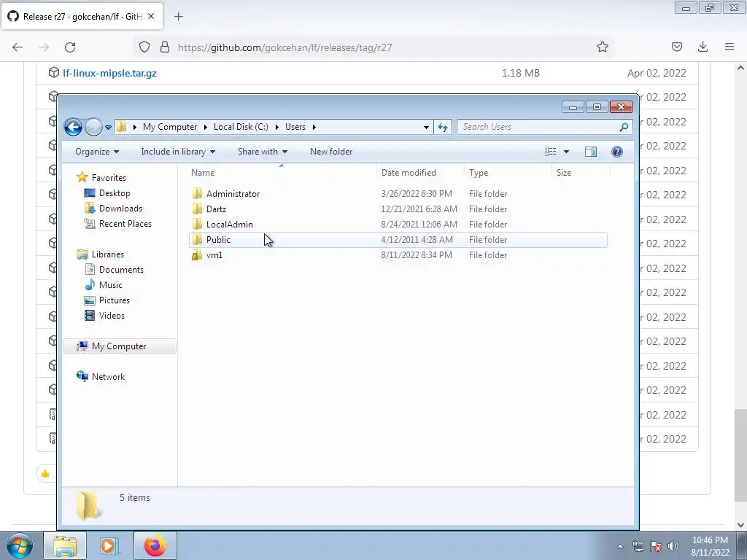
Task: Open the Documents library
Action: click(x=121, y=270)
